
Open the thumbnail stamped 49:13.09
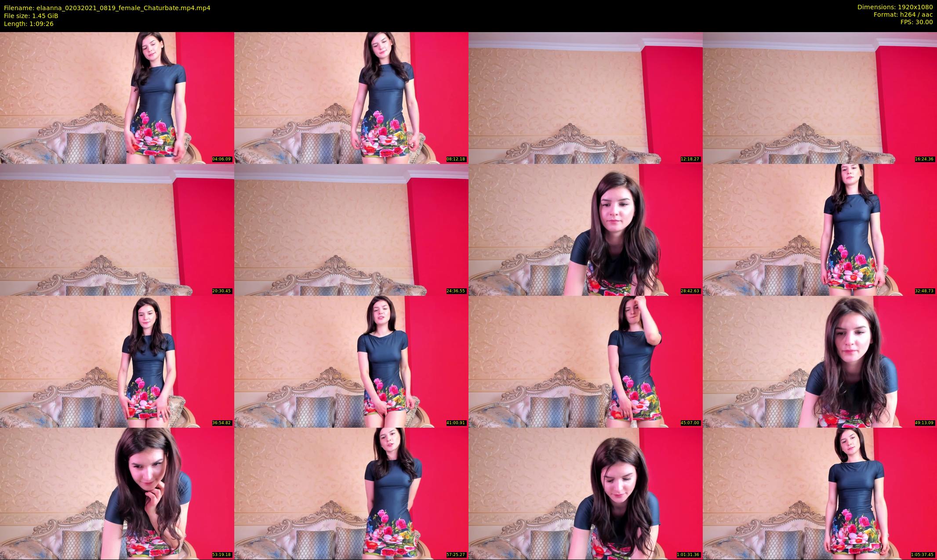[820, 361]
